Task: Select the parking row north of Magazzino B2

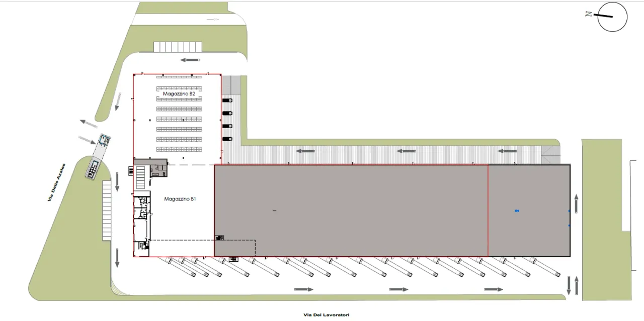Action: pyautogui.click(x=178, y=47)
